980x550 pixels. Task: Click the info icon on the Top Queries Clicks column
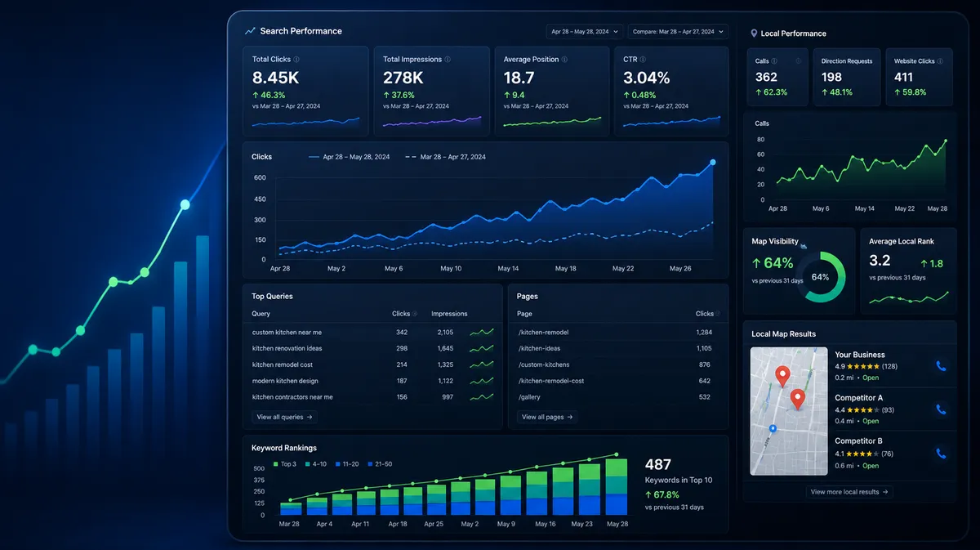(416, 314)
